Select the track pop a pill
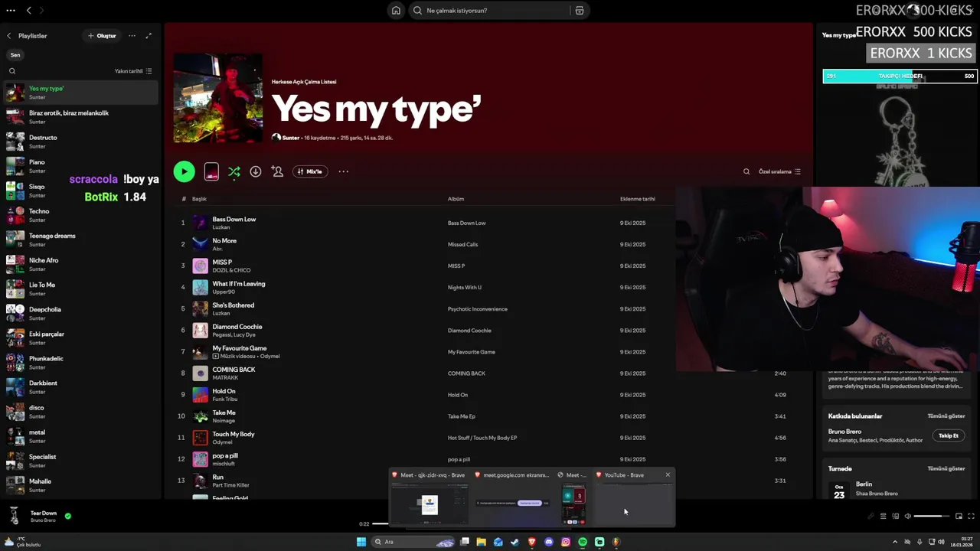Screen dimensions: 980x551 (224, 455)
